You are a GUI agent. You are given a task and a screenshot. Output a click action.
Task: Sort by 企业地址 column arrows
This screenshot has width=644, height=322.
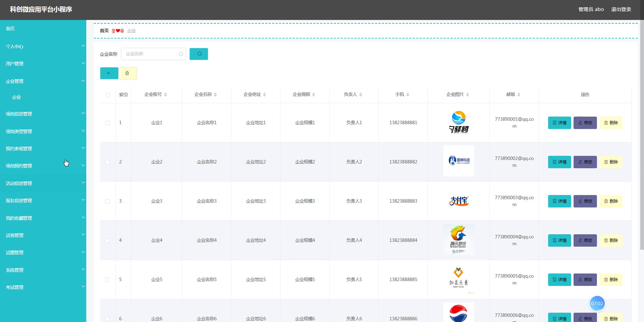coord(265,95)
